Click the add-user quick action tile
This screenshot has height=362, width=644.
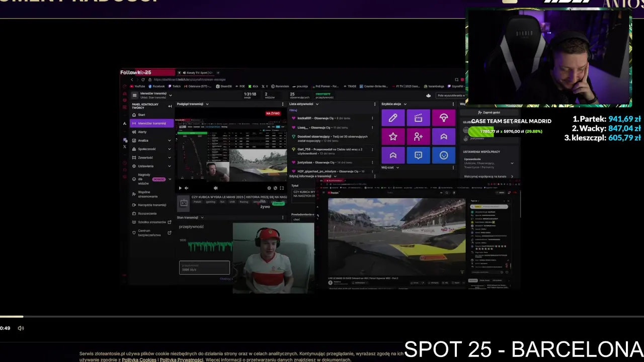[x=418, y=136]
